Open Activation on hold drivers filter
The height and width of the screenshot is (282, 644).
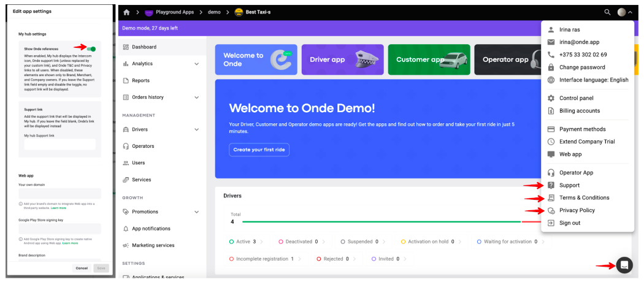pos(431,242)
